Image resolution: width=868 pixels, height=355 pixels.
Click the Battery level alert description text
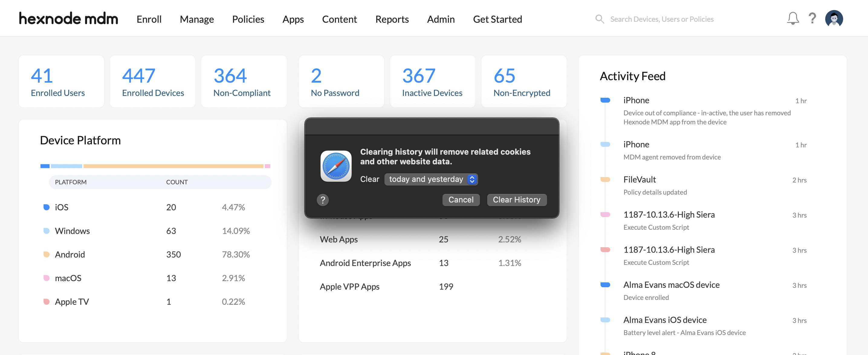[684, 333]
